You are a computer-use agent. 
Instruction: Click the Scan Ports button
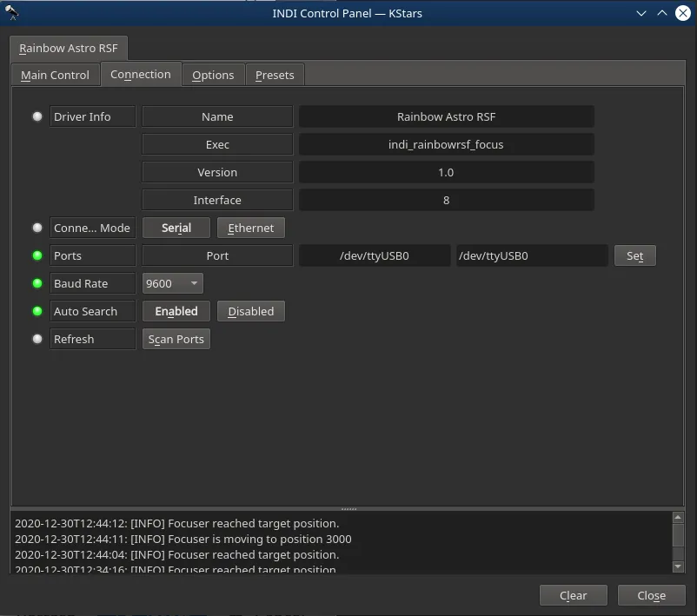click(176, 339)
